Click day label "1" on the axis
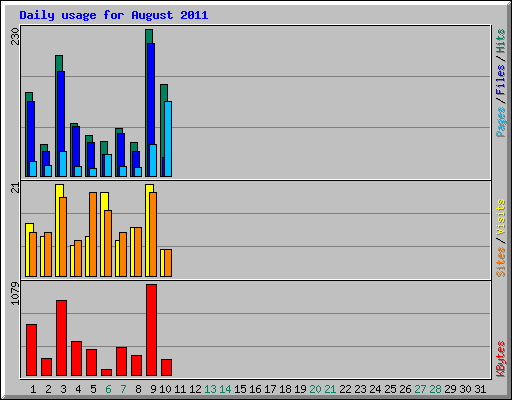Image resolution: width=512 pixels, height=400 pixels. (x=33, y=389)
